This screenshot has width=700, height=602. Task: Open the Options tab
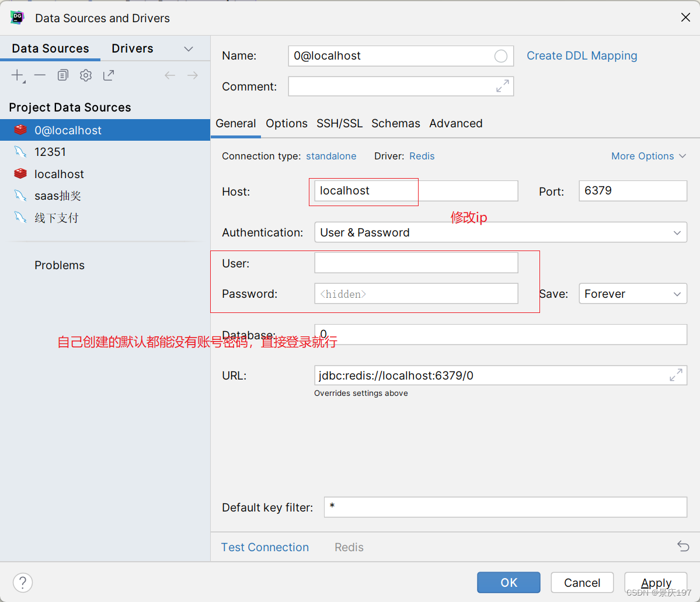point(287,123)
